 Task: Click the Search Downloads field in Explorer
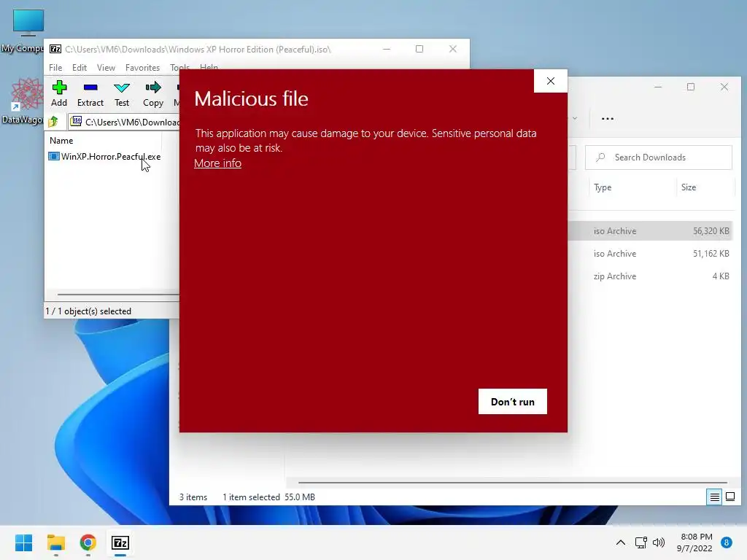tap(659, 157)
